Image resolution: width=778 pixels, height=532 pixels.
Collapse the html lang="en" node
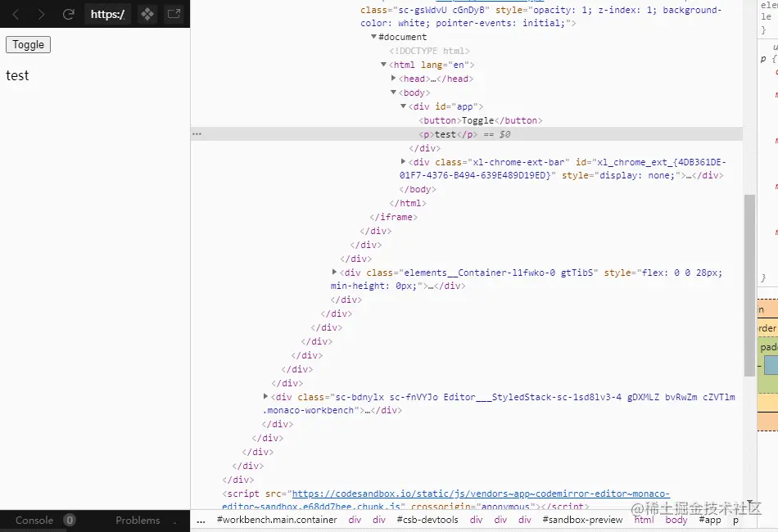point(383,65)
